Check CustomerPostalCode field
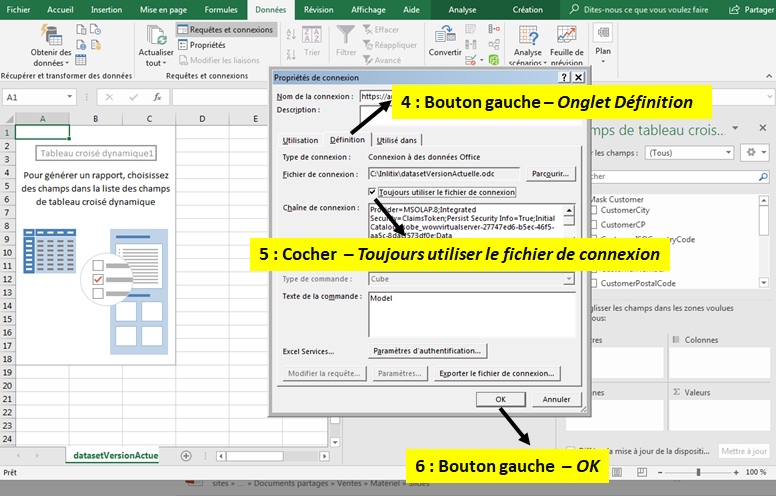This screenshot has height=496, width=776. [594, 284]
